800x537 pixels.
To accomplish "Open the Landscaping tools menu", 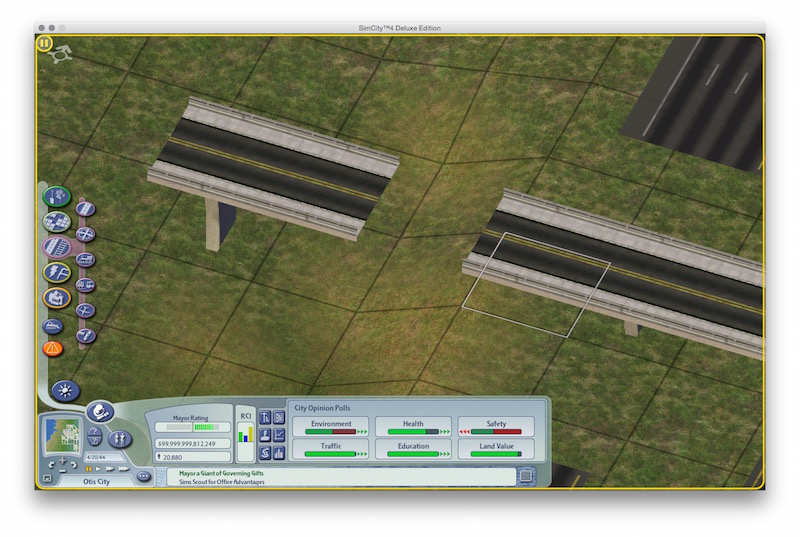I will click(x=57, y=196).
